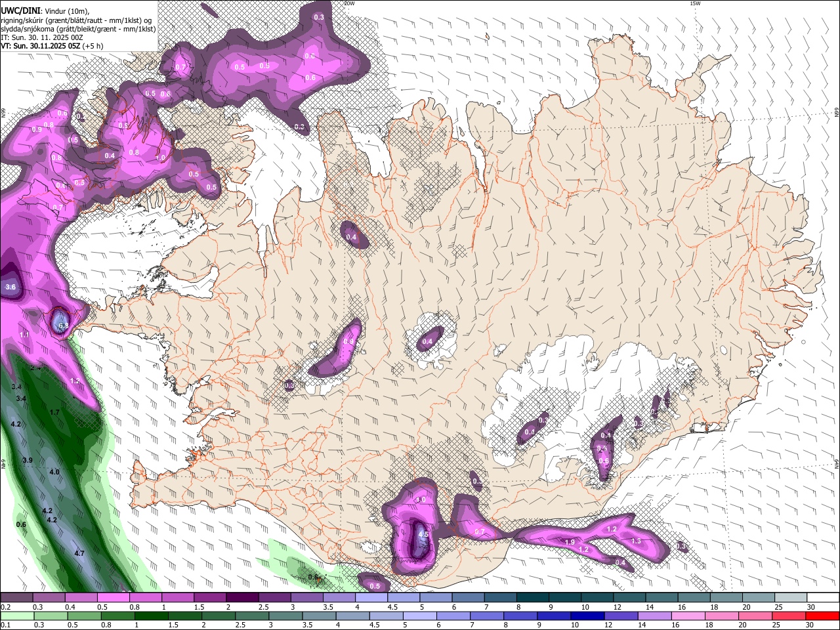Click the '0.1' label in the rain legend

click(x=5, y=625)
